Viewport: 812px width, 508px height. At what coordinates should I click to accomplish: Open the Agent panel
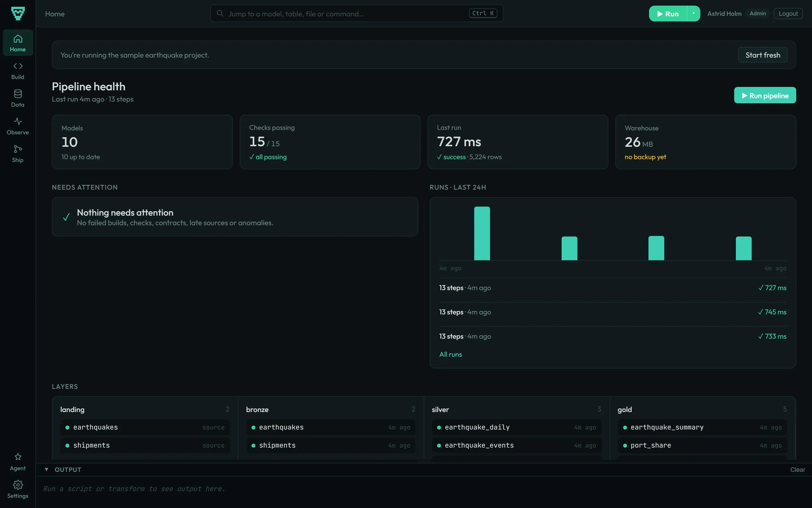pos(18,462)
